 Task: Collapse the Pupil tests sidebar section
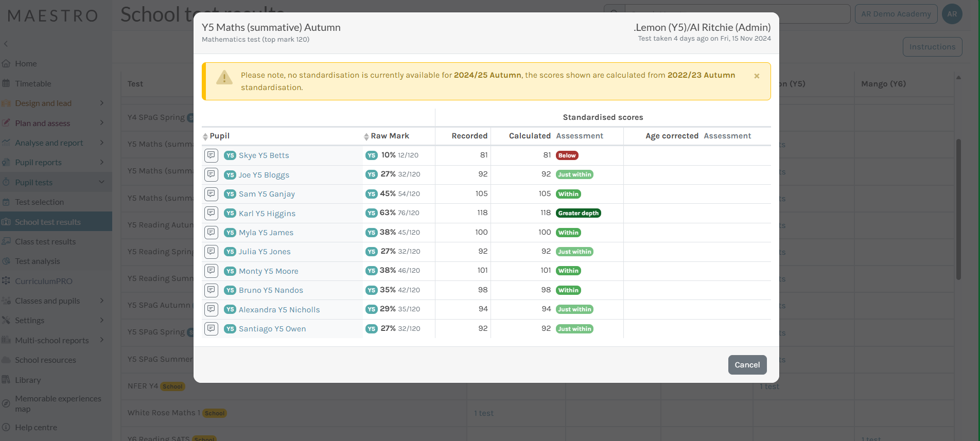(101, 182)
